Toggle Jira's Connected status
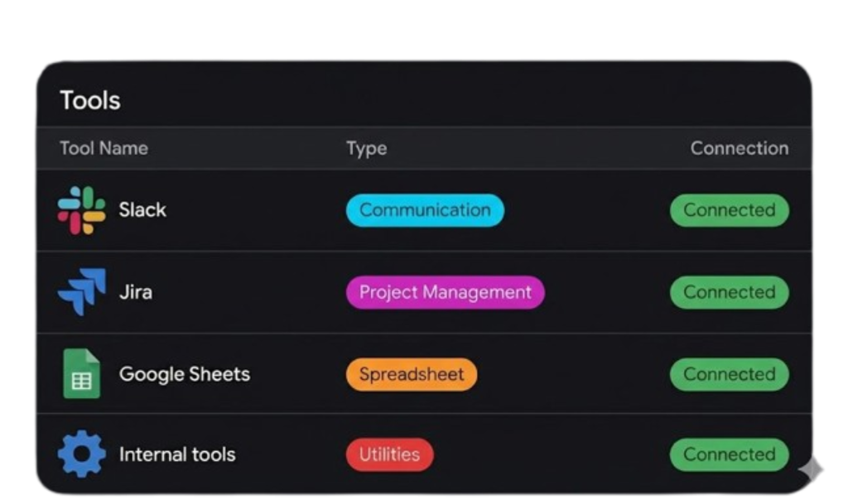 pos(729,291)
